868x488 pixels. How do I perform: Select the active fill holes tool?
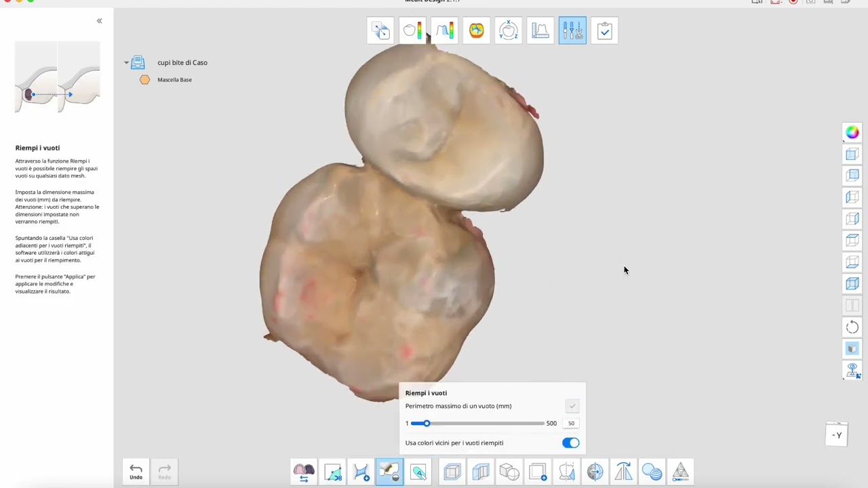click(x=389, y=472)
